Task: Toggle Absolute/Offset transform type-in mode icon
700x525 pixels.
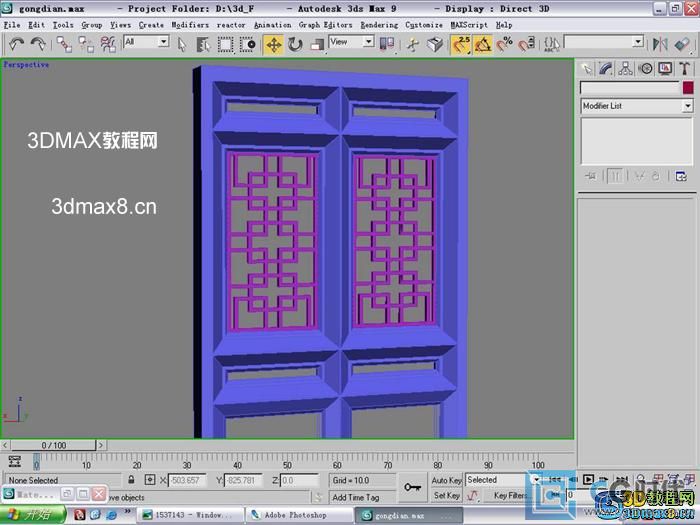Action: [150, 480]
